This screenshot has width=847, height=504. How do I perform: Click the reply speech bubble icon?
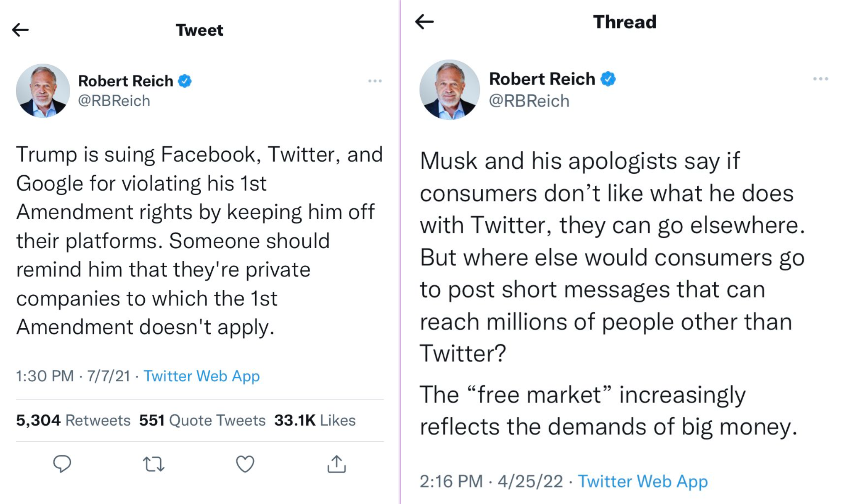[x=62, y=464]
